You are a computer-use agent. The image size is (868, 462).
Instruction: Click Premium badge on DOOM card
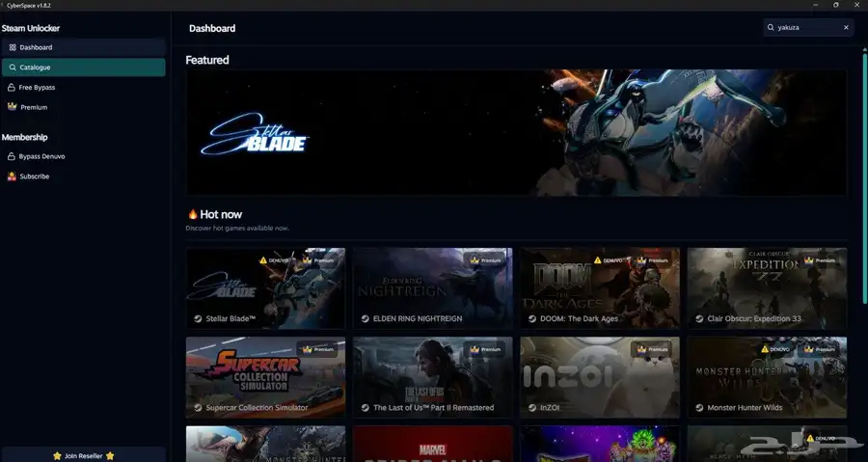(x=653, y=260)
